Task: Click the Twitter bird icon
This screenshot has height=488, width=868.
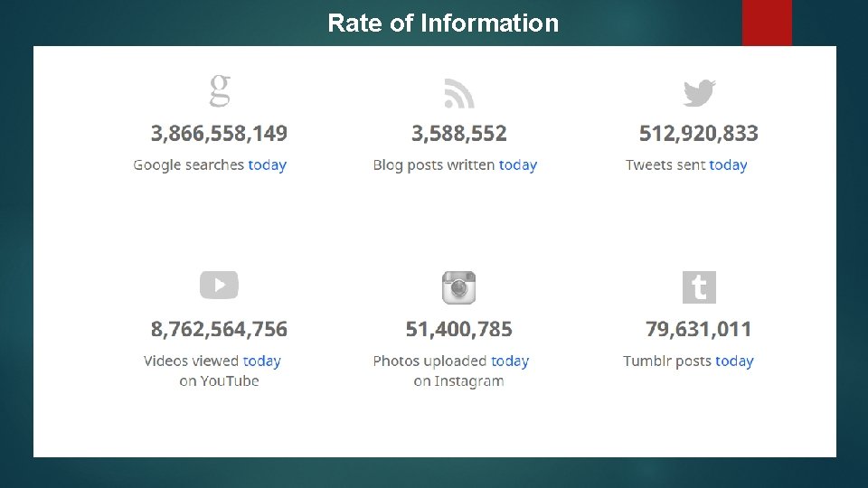Action: point(699,93)
